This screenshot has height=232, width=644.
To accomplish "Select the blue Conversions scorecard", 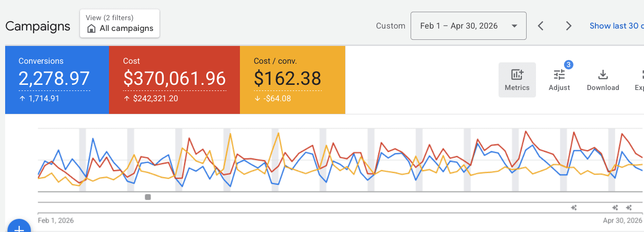I will tap(57, 80).
